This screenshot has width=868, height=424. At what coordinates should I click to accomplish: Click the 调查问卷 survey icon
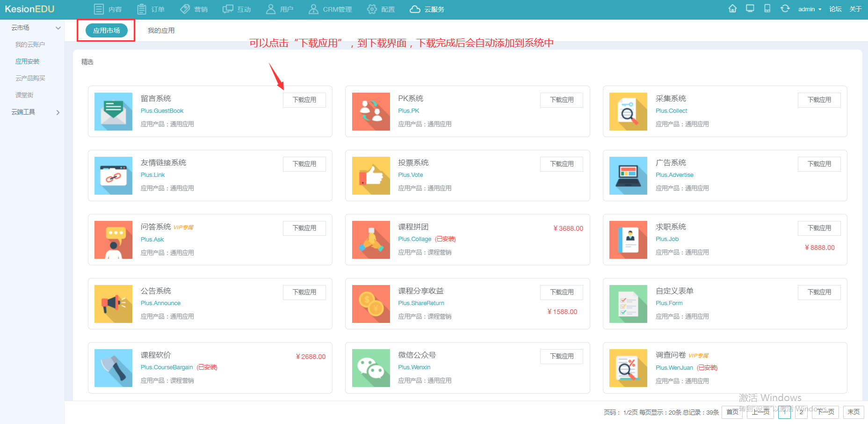coord(628,368)
